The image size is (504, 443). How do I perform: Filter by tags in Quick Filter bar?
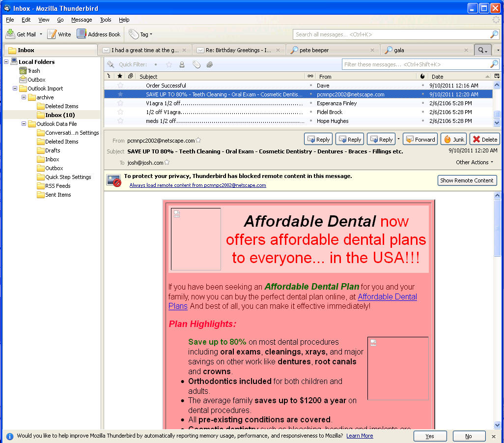196,64
